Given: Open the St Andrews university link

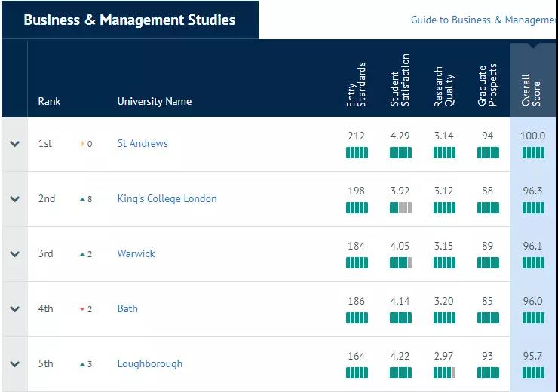Looking at the screenshot, I should (143, 144).
